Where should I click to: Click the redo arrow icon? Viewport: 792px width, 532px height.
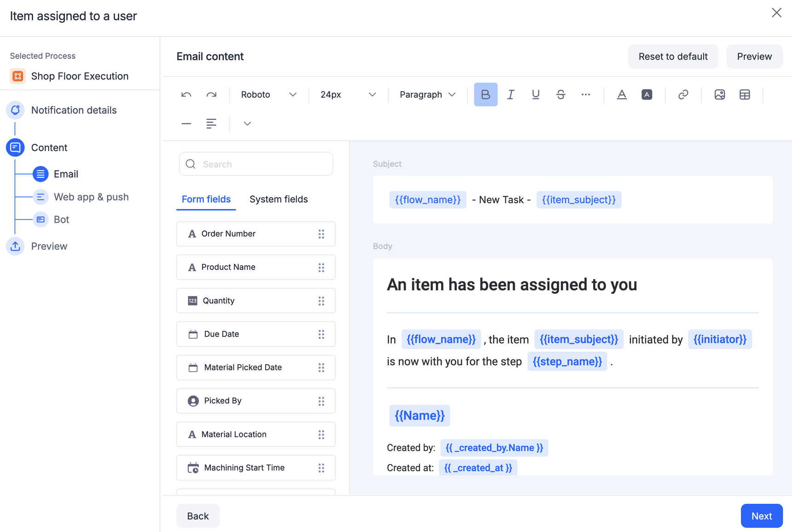tap(211, 95)
